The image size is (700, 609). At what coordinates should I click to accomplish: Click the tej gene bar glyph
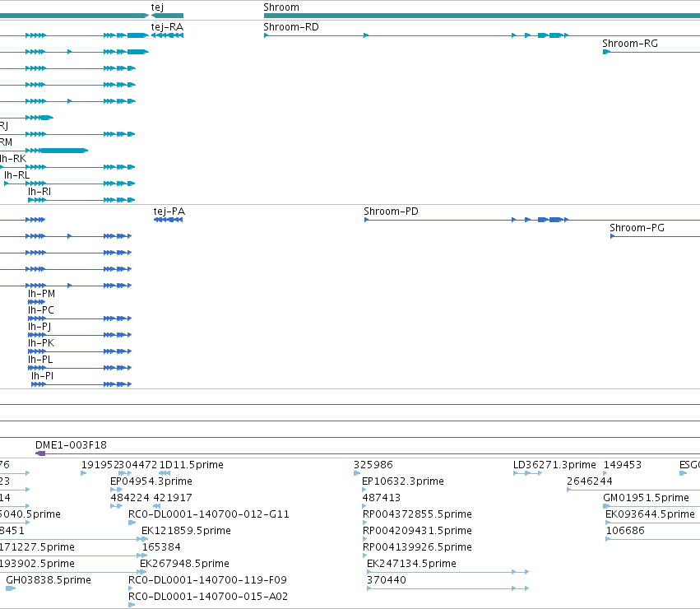pos(168,16)
